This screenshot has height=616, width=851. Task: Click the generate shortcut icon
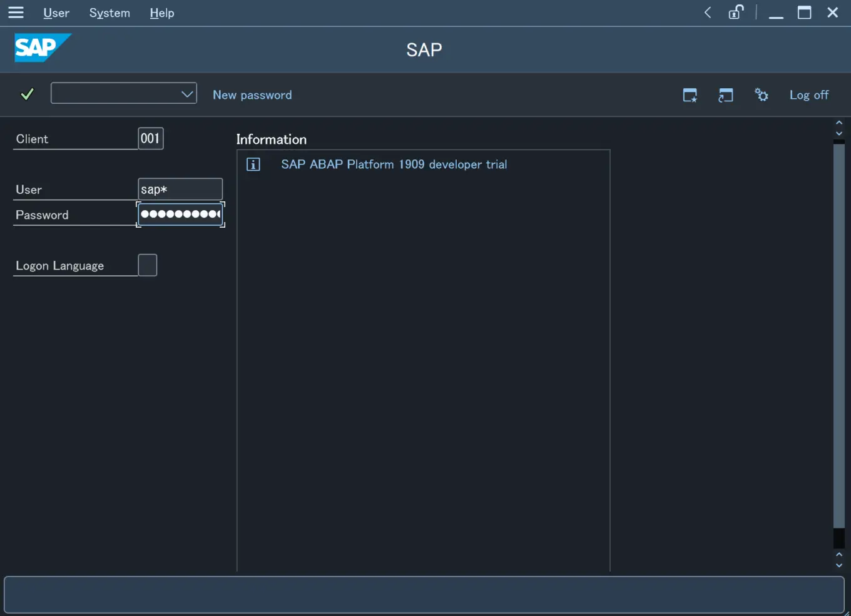725,95
